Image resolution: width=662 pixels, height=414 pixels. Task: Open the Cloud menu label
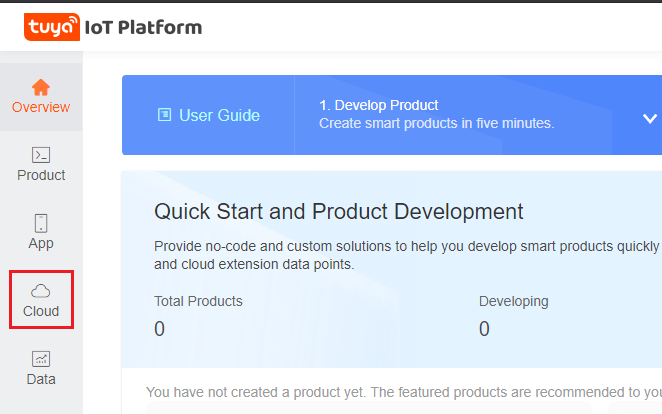coord(41,311)
